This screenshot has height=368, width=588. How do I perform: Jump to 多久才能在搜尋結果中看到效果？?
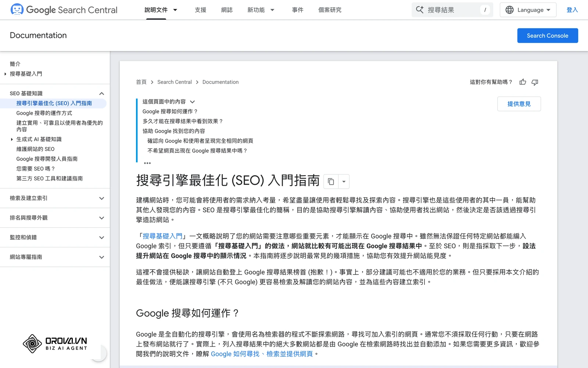tap(183, 121)
